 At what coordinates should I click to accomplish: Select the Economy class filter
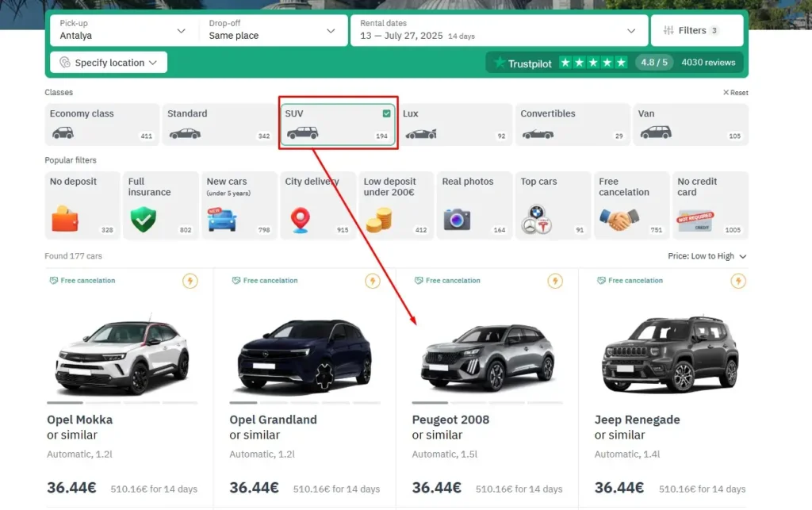tap(102, 125)
